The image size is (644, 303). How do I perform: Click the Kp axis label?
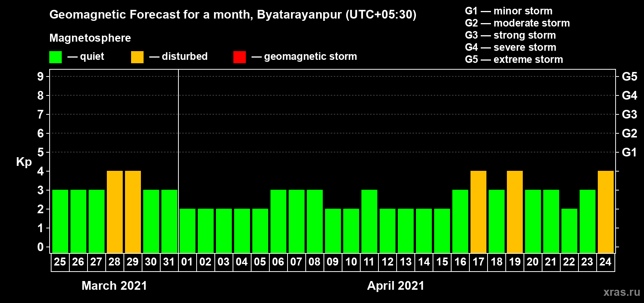click(x=24, y=162)
